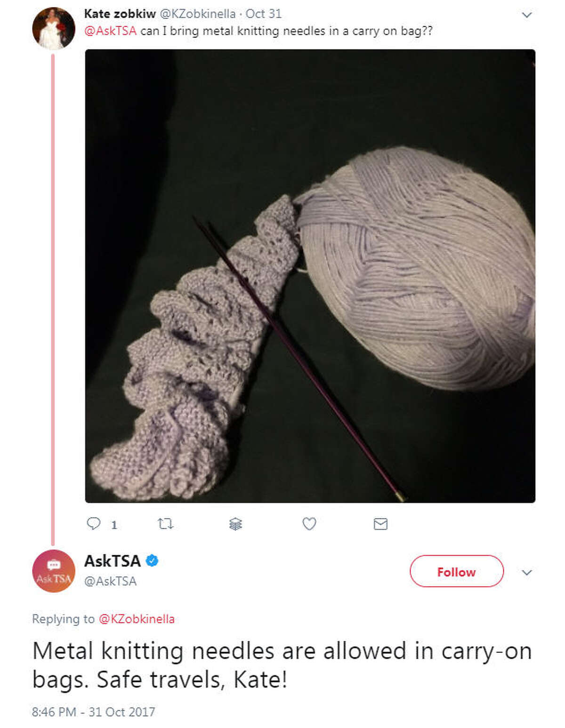Click the @AskTSA handle under name
Viewport: 565px width, 728px height.
point(110,581)
